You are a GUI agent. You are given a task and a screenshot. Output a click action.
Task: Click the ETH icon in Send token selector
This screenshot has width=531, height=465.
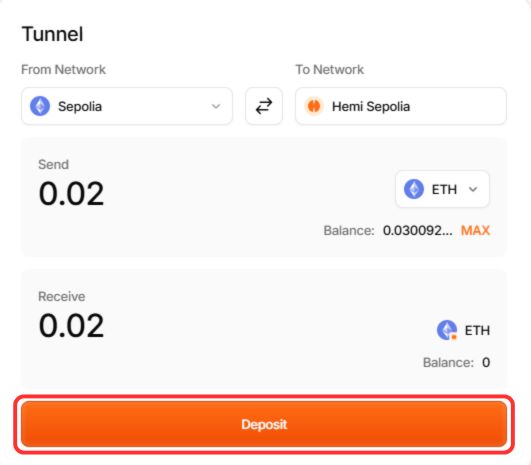(x=414, y=189)
